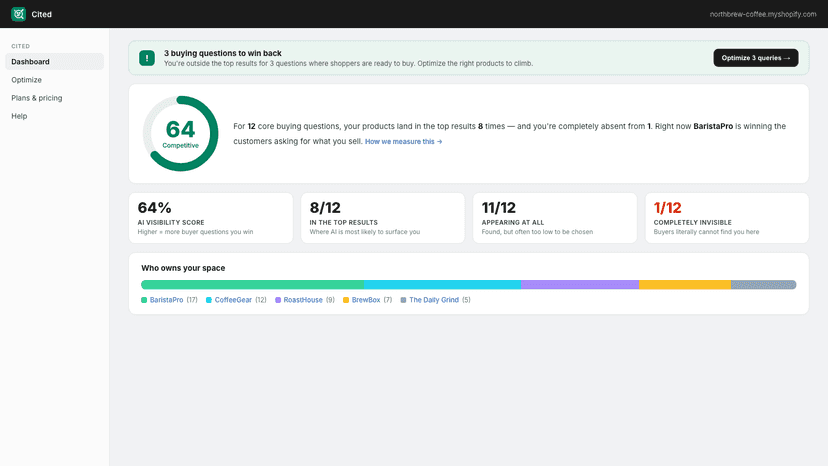The height and width of the screenshot is (466, 828).
Task: Click the Cited app name in header
Action: 42,14
